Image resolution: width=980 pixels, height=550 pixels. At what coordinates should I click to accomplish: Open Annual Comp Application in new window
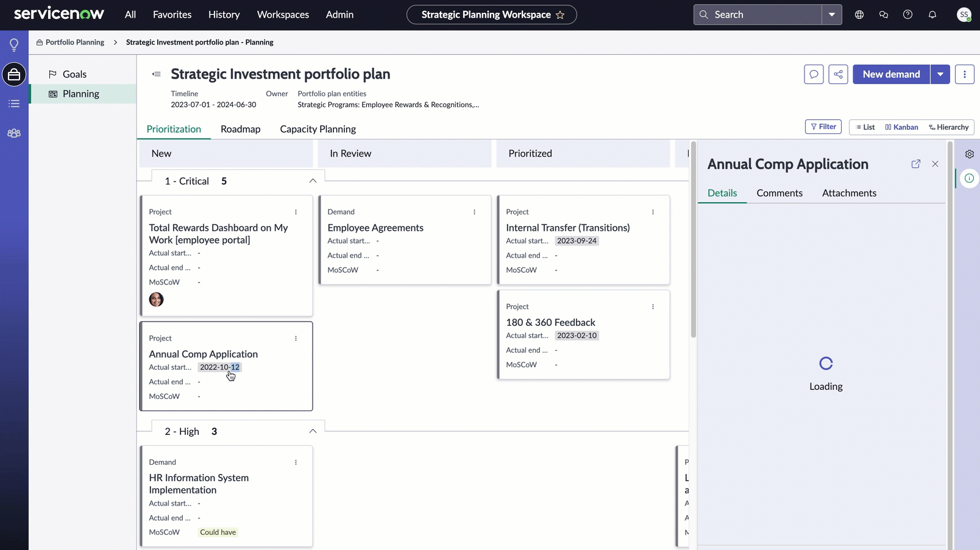click(x=916, y=164)
